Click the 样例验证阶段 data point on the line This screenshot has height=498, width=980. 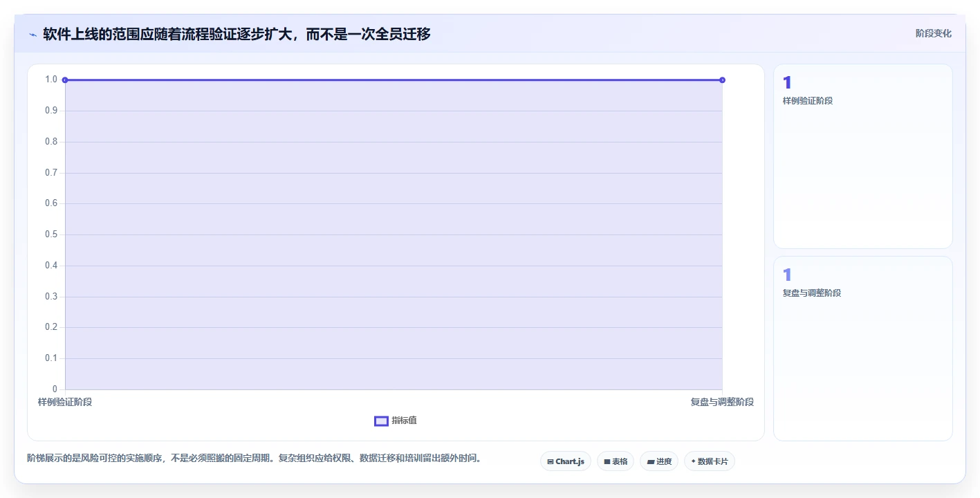click(x=65, y=80)
